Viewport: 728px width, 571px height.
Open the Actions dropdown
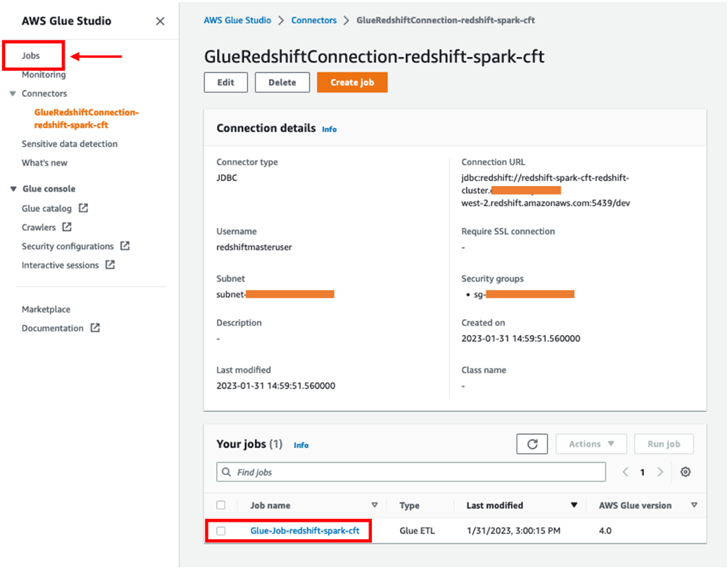pos(591,444)
